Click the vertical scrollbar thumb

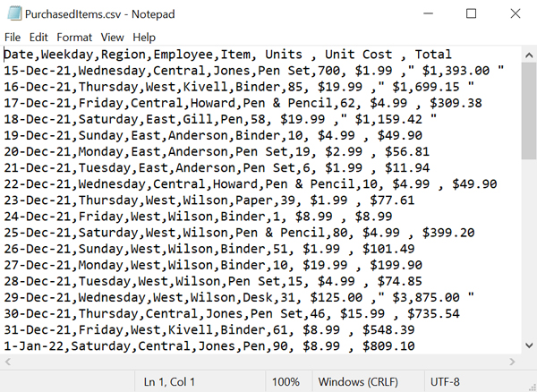(x=529, y=111)
